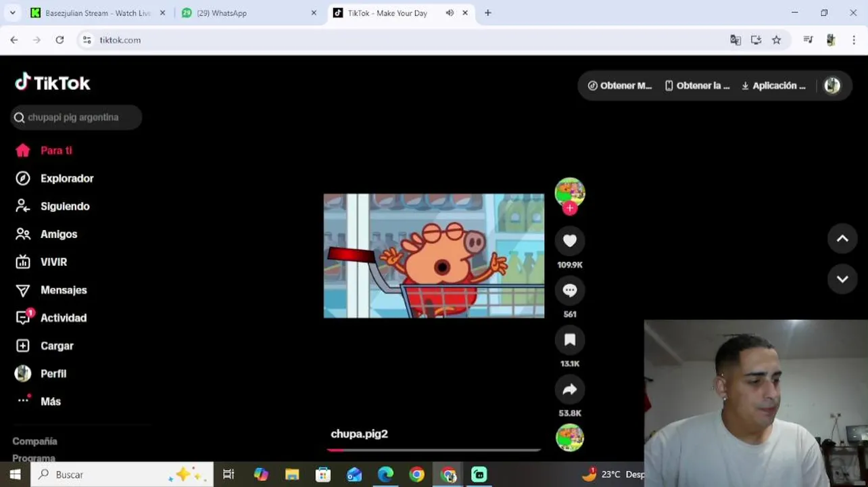Open the creator avatar above the like button
The image size is (868, 487).
[x=570, y=192]
